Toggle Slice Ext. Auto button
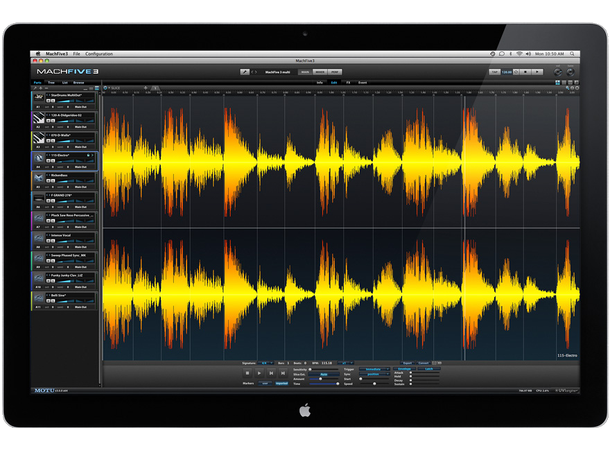 pos(324,374)
